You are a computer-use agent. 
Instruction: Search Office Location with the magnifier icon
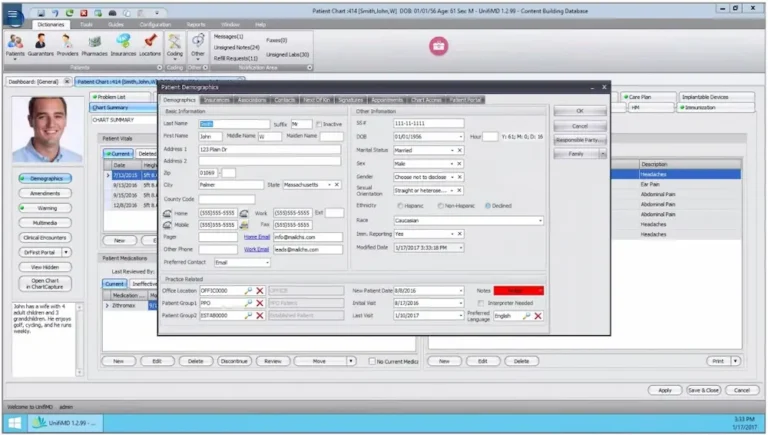pos(248,290)
